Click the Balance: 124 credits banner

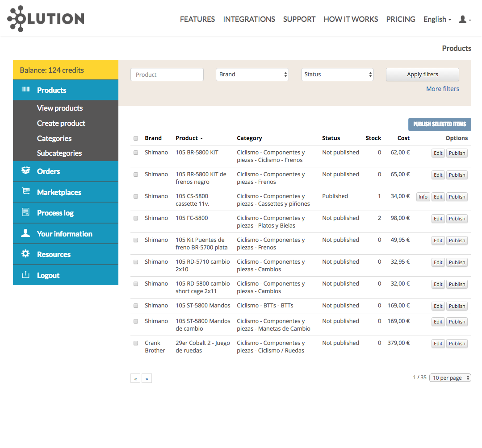(66, 70)
